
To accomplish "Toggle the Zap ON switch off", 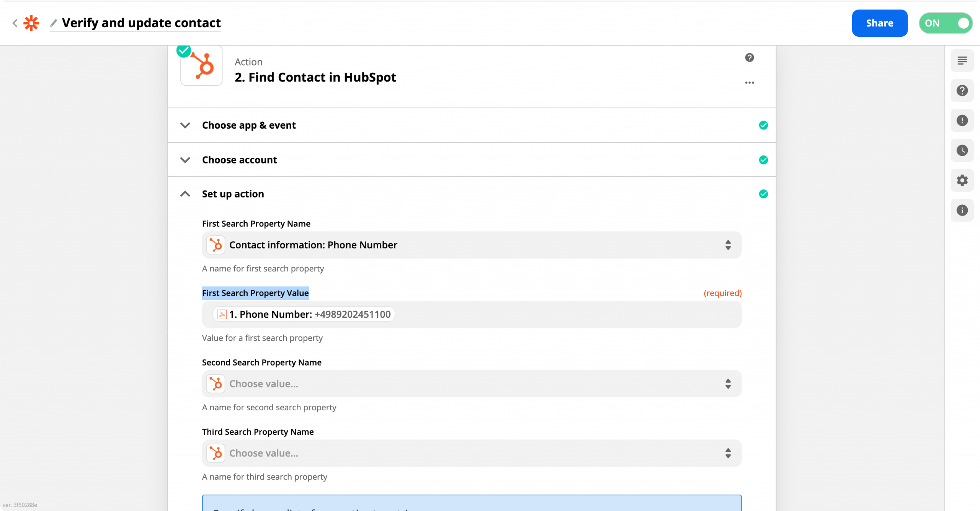I will [x=945, y=23].
